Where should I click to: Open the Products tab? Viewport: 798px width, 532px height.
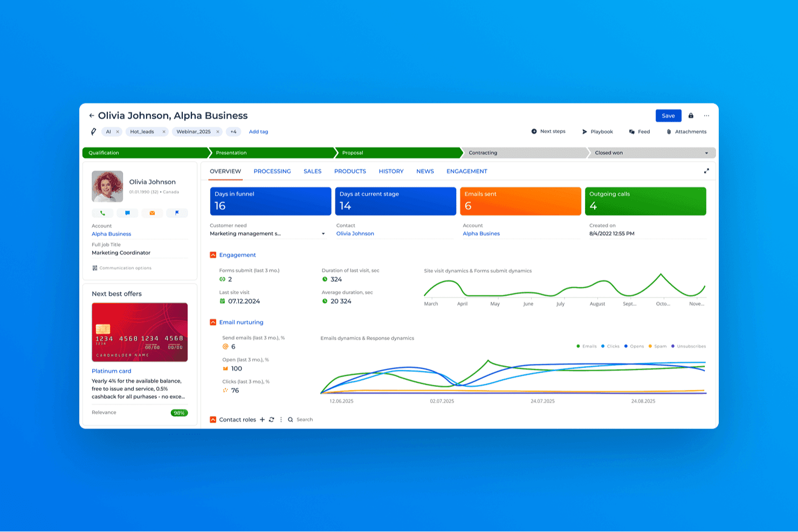click(x=350, y=171)
